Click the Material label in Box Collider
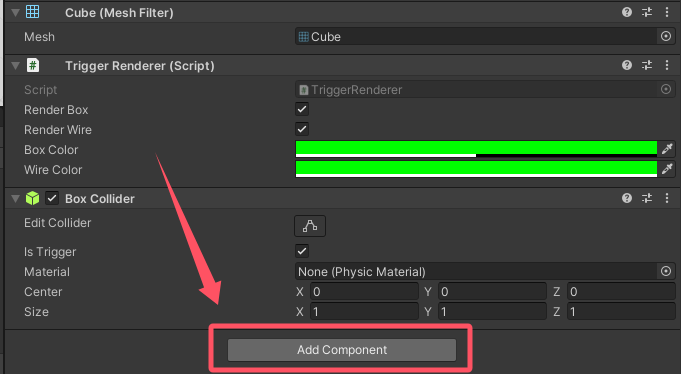The width and height of the screenshot is (681, 374). pyautogui.click(x=47, y=271)
